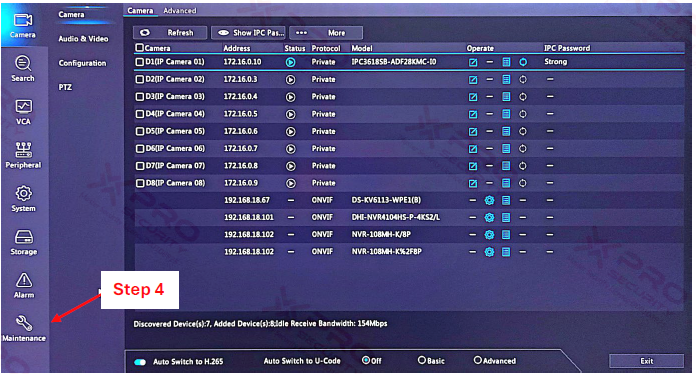This screenshot has height=374, width=696.
Task: Open Camera submenu item
Action: tap(71, 15)
